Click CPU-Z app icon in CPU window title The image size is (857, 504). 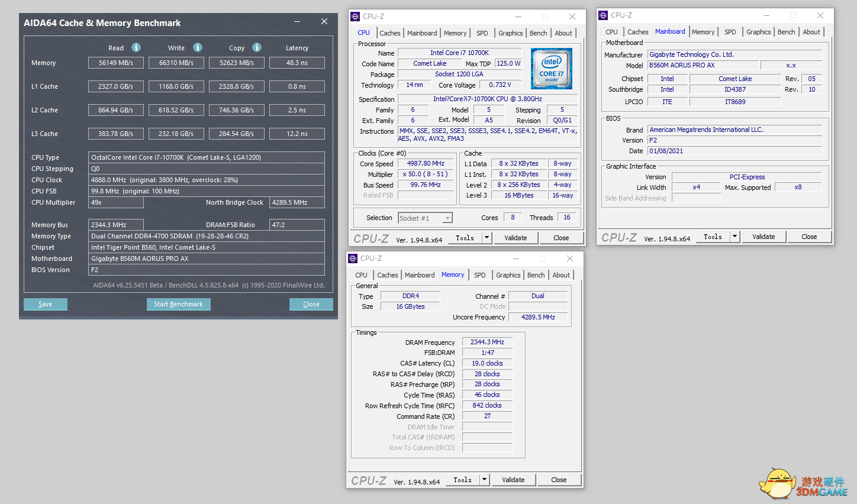pos(355,17)
